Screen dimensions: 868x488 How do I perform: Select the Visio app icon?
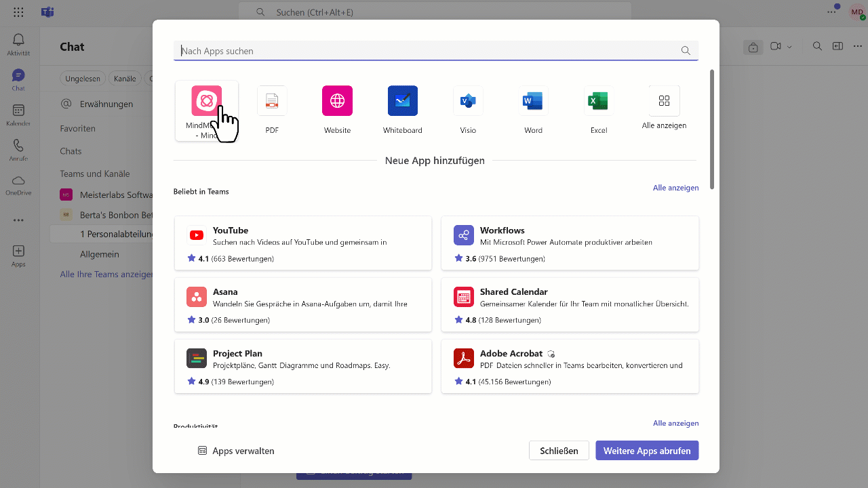(x=468, y=101)
